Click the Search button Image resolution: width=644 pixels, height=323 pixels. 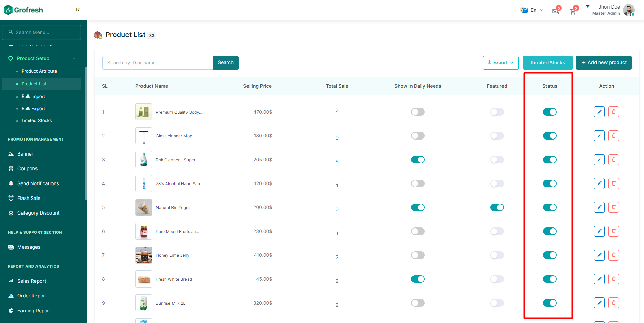[x=226, y=63]
